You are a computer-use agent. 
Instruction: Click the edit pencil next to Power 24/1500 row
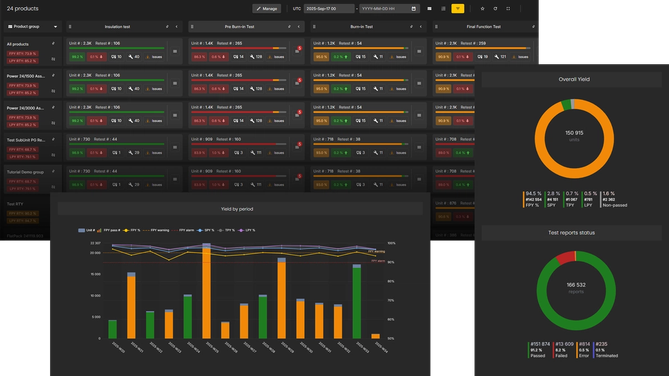click(53, 76)
